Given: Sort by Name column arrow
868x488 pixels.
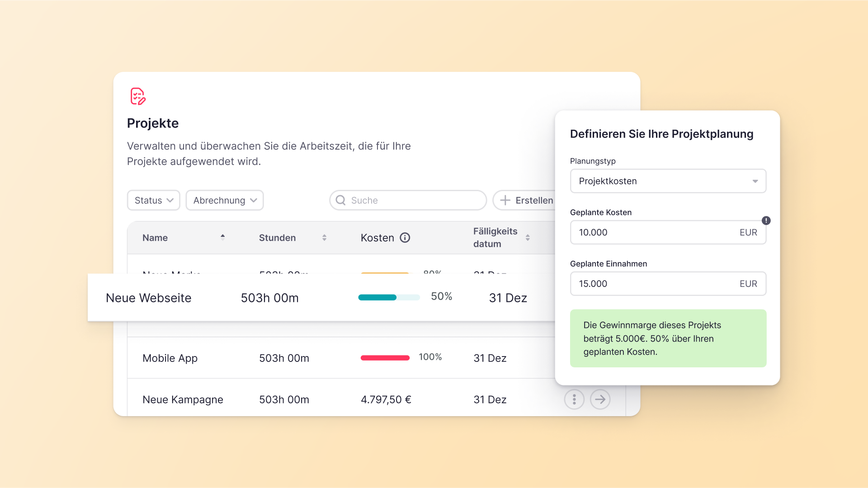Looking at the screenshot, I should [x=222, y=237].
